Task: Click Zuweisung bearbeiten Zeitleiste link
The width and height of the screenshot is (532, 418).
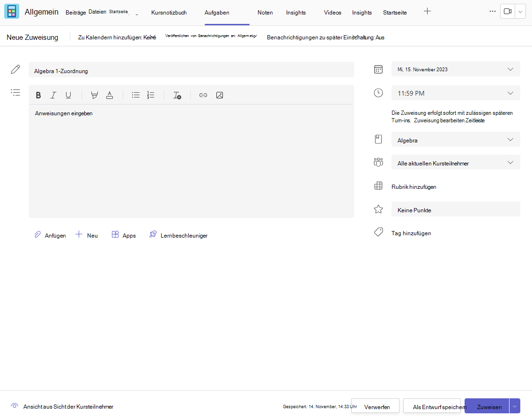Action: [449, 120]
